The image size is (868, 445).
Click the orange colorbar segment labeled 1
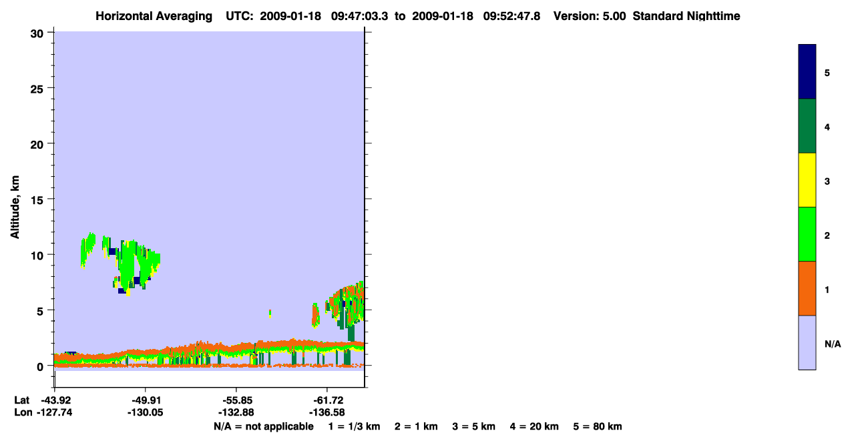pos(807,288)
